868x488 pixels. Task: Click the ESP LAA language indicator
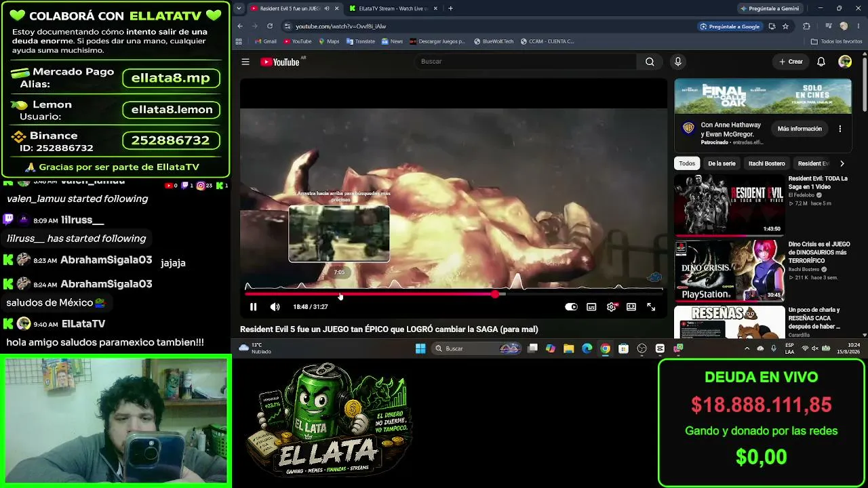click(x=789, y=348)
